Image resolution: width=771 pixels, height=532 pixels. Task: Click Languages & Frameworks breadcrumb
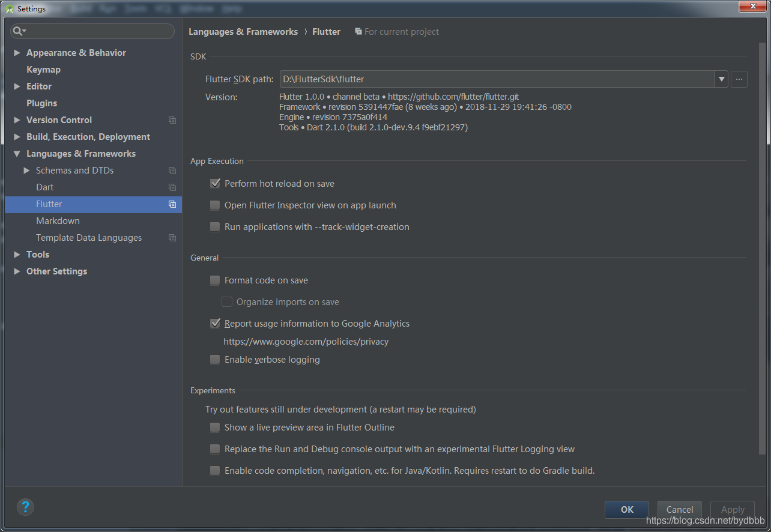(x=243, y=32)
